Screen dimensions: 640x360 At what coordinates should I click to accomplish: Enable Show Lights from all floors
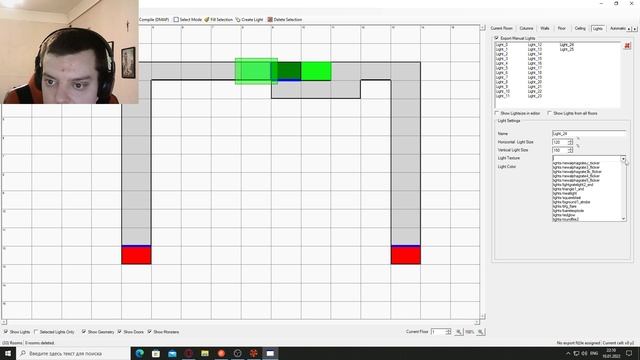(549, 113)
